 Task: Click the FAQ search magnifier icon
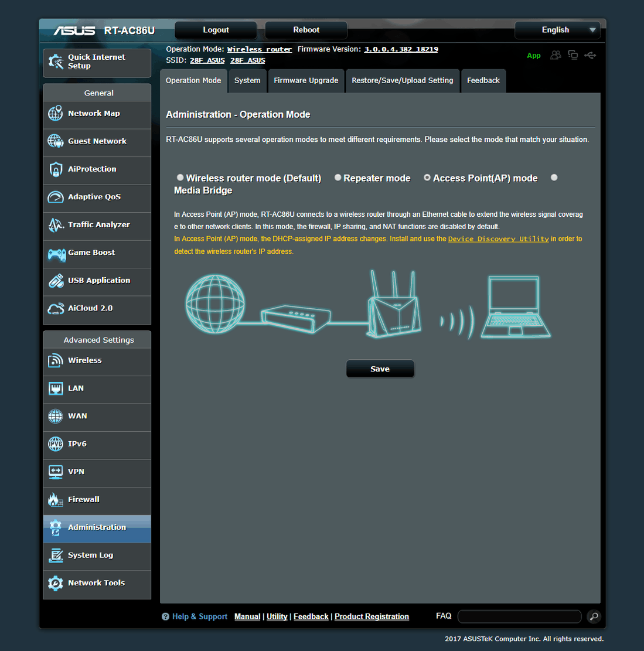594,616
